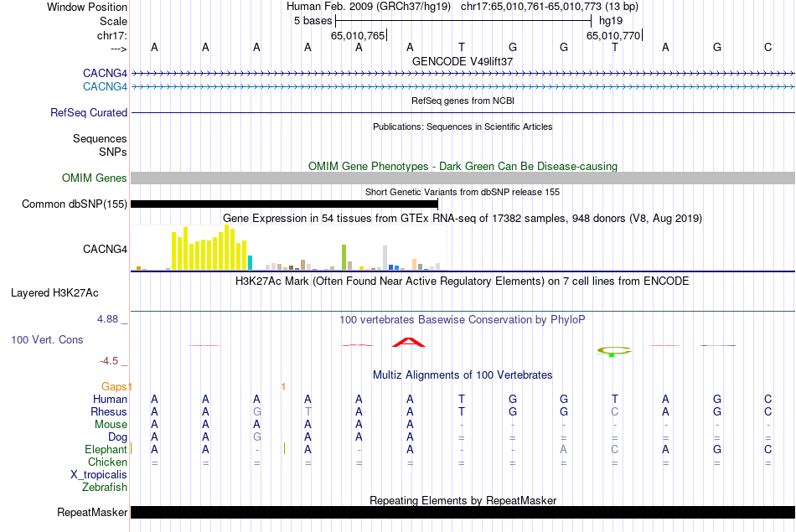Click 'Gene Expression in 54 tissues from GTEx' title
The height and width of the screenshot is (532, 796).
click(463, 219)
